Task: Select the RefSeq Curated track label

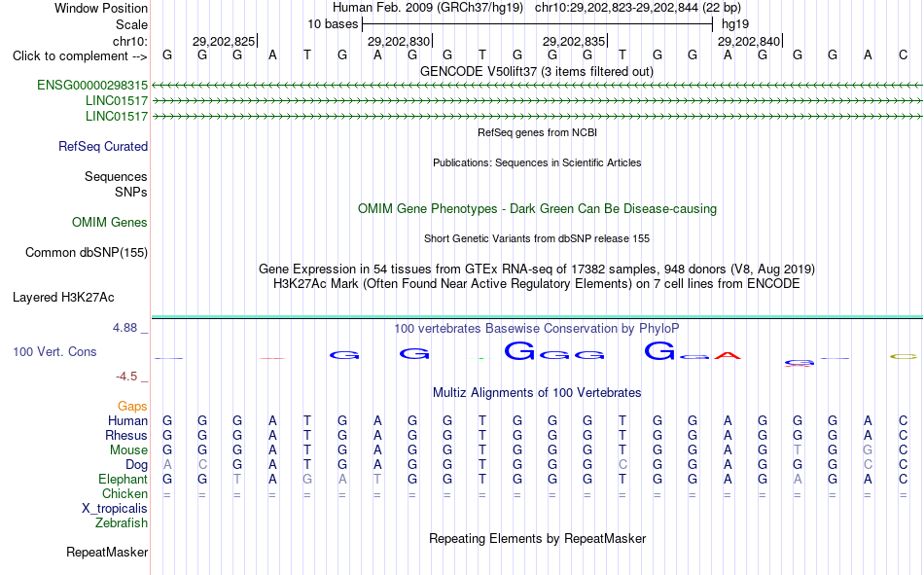Action: tap(103, 146)
